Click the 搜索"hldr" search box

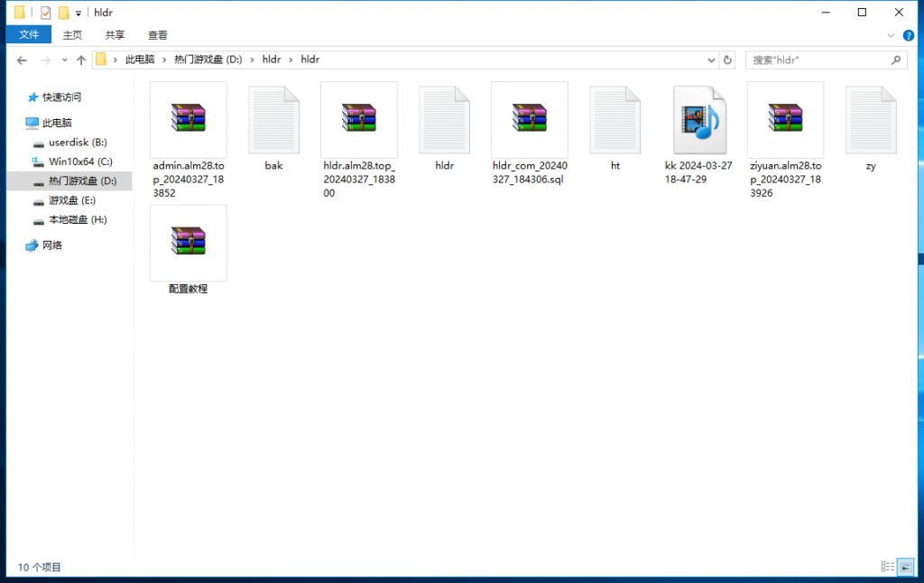tap(818, 60)
